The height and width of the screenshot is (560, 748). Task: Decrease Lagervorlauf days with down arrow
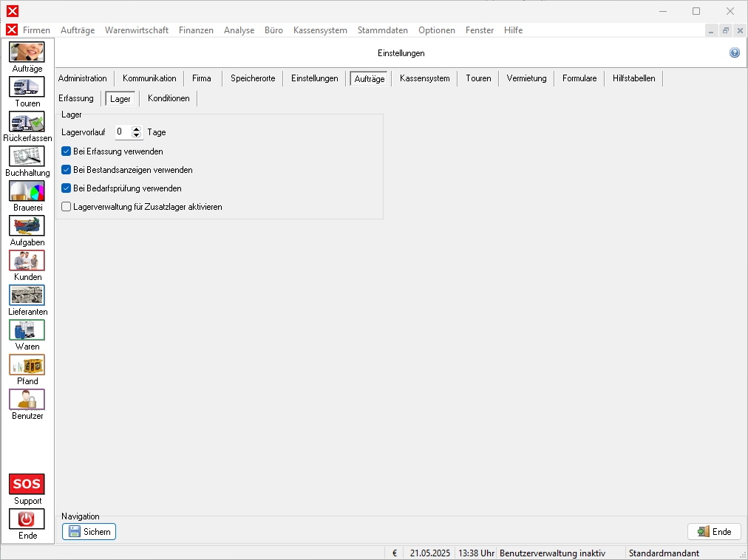coord(136,135)
